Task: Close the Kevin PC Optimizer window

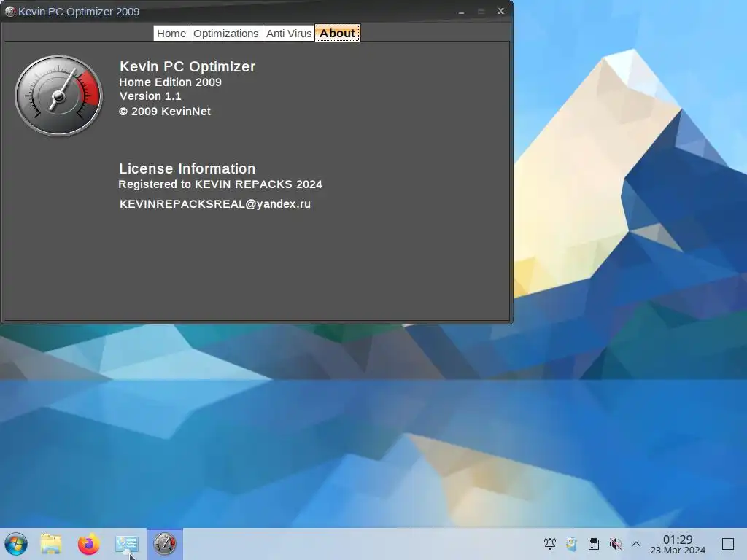Action: click(500, 11)
